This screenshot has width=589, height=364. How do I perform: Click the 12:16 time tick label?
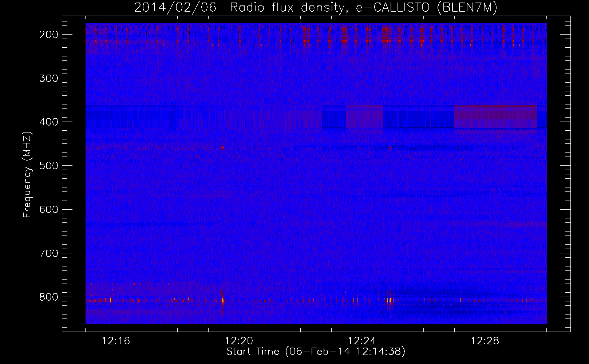(x=116, y=341)
